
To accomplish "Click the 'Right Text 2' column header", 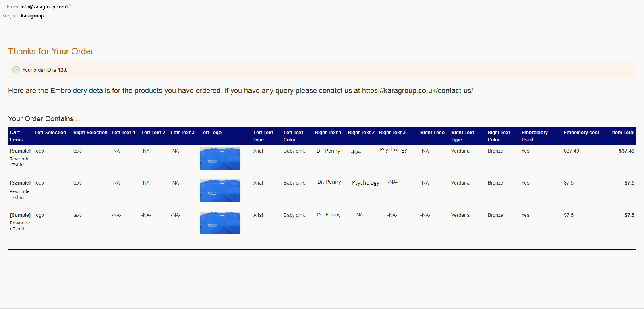I will tap(361, 133).
